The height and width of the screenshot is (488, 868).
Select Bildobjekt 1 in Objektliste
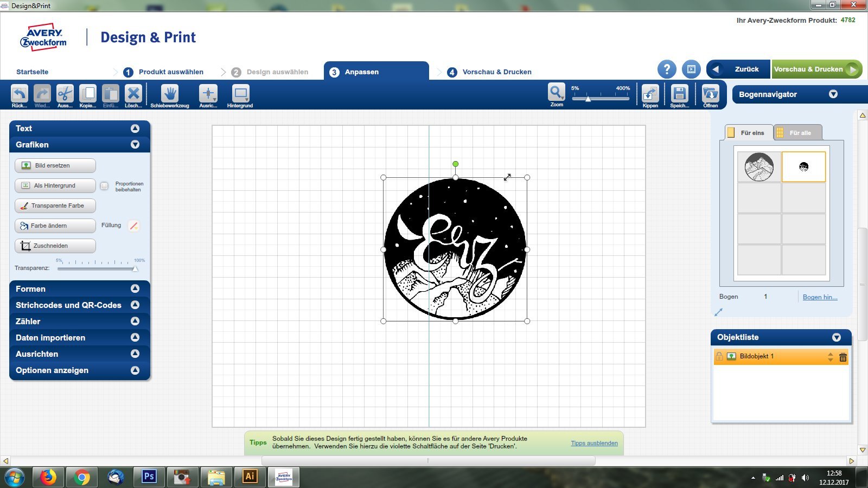click(781, 356)
